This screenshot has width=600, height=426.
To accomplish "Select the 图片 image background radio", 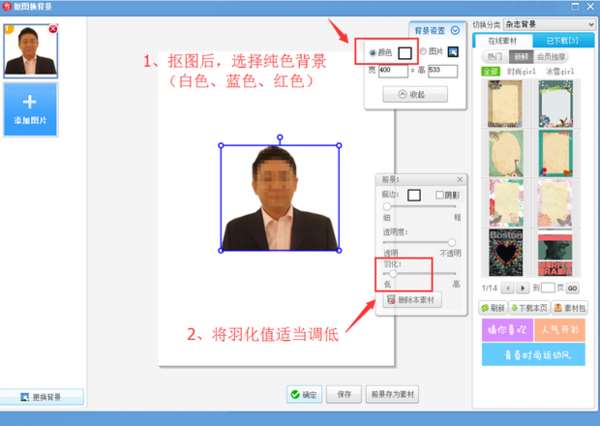I will point(423,51).
